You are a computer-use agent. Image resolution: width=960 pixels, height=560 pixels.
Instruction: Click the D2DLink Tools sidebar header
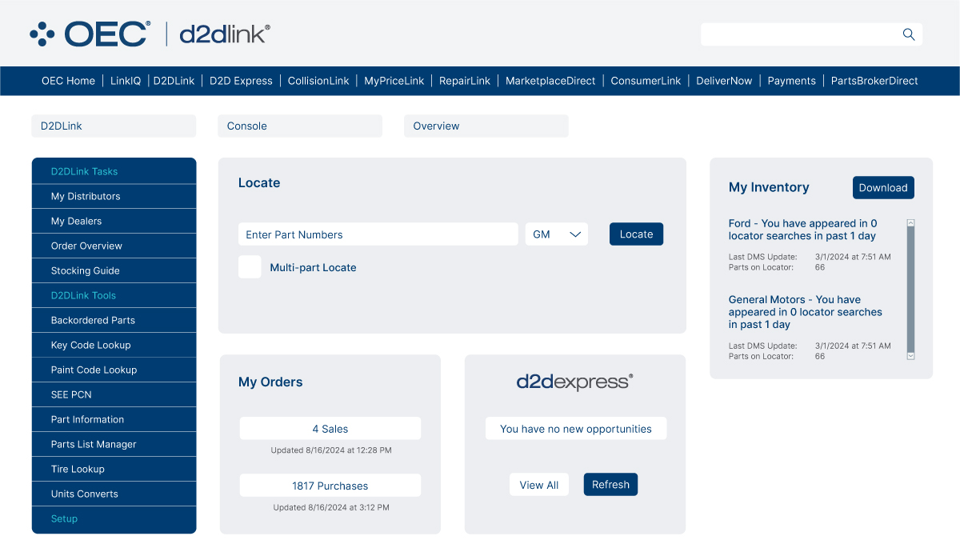pos(114,296)
